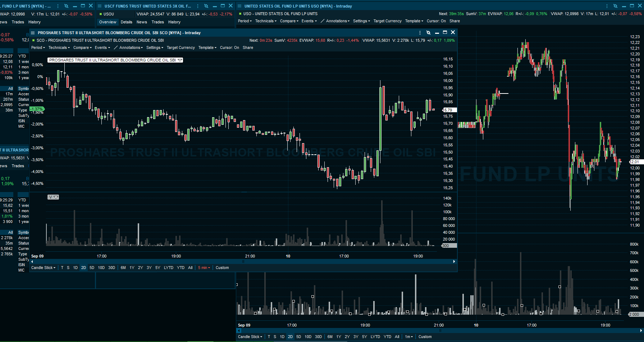Click green status square beside USO symbol
Screen dimensions: 644x342
240,14
